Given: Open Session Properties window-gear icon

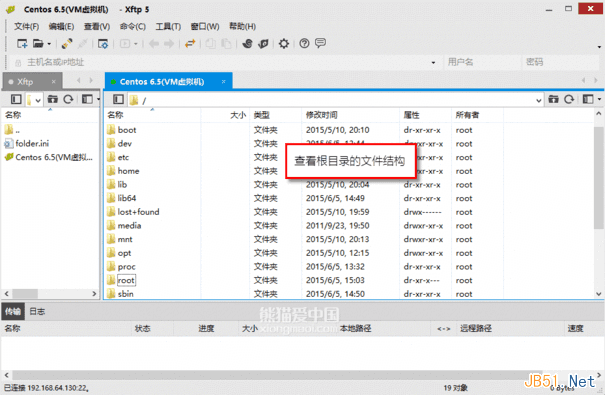Looking at the screenshot, I should point(103,44).
